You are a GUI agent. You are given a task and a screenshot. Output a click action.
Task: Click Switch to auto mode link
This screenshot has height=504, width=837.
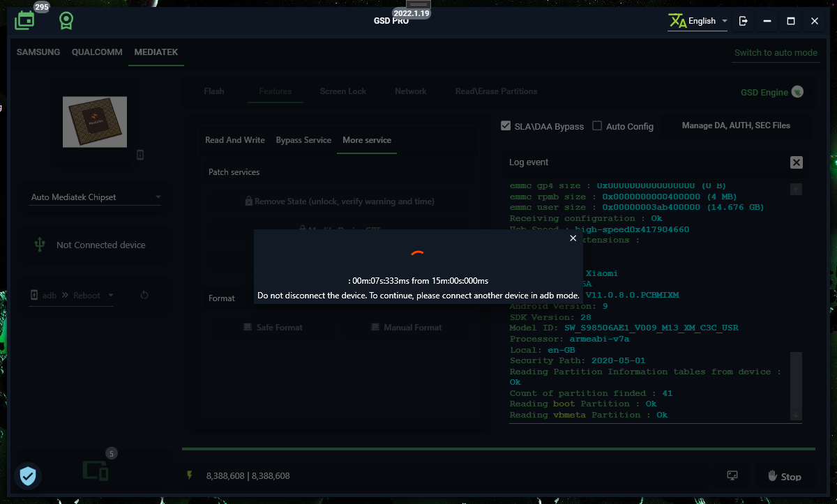pos(776,53)
